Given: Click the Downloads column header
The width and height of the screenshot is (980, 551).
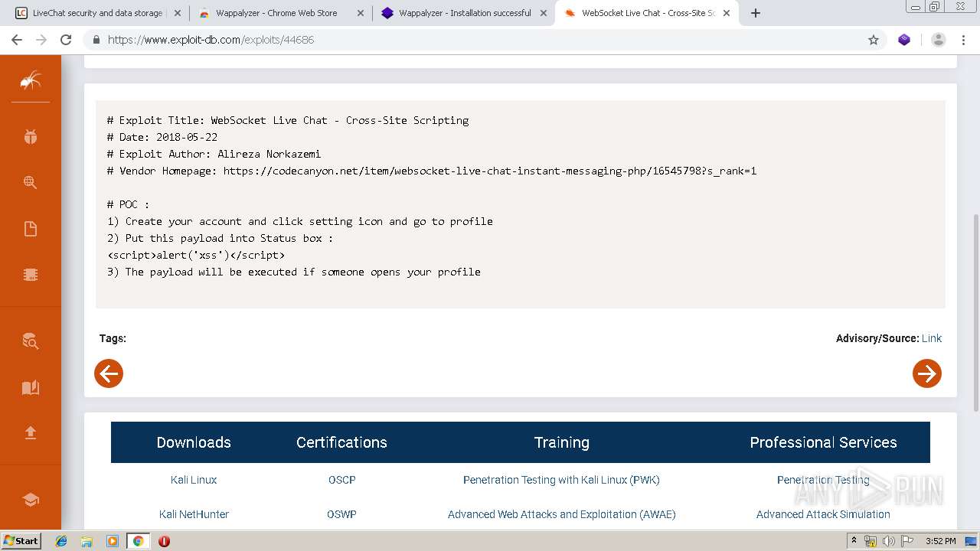Looking at the screenshot, I should [194, 442].
